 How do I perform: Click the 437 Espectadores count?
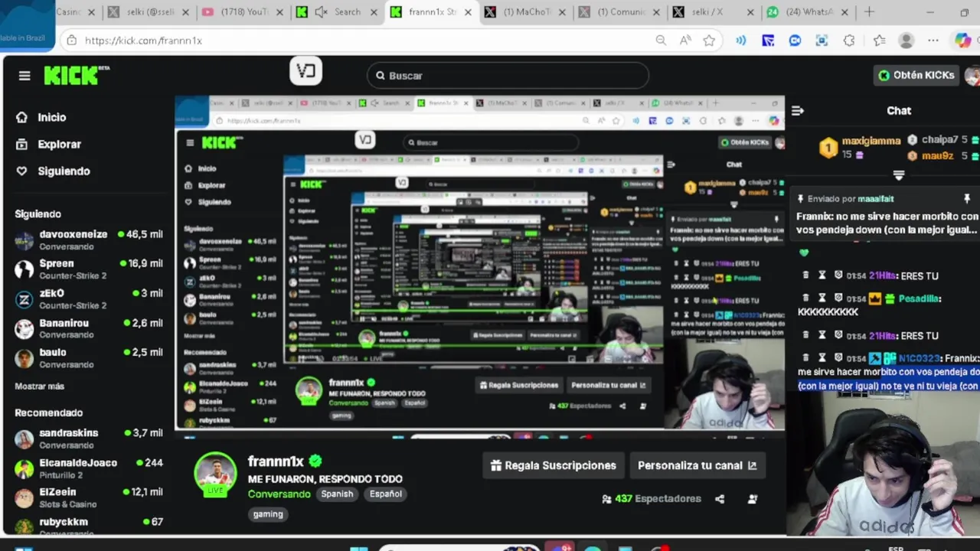coord(652,499)
